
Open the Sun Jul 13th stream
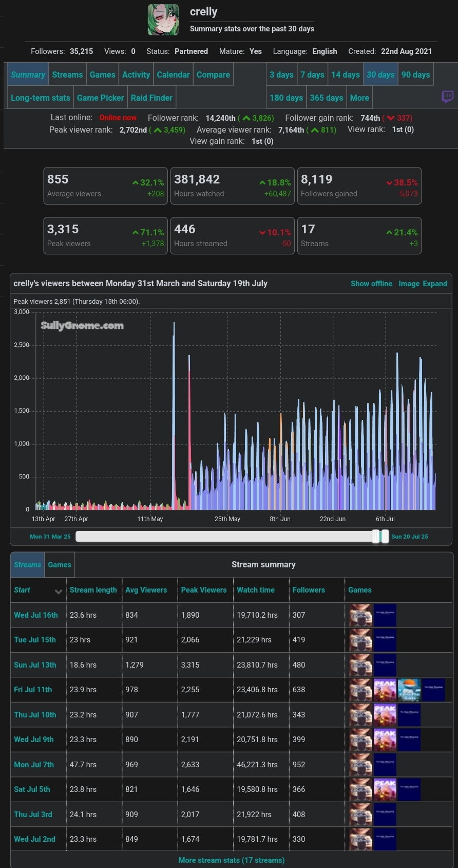(x=35, y=665)
